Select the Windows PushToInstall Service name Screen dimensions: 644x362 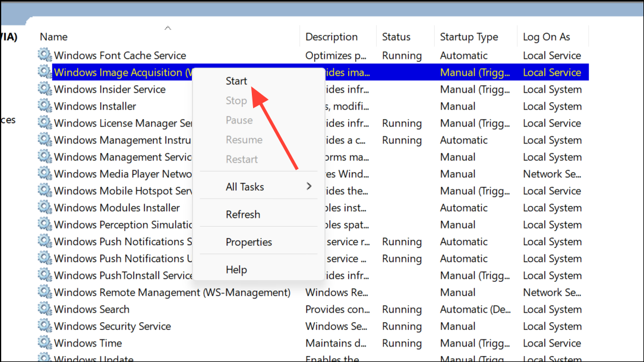point(123,275)
